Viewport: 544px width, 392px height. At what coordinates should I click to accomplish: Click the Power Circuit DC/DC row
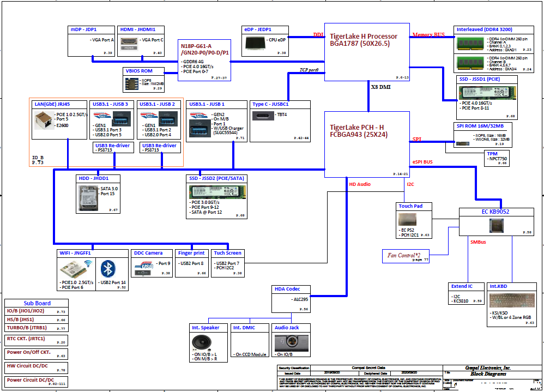pyautogui.click(x=37, y=382)
